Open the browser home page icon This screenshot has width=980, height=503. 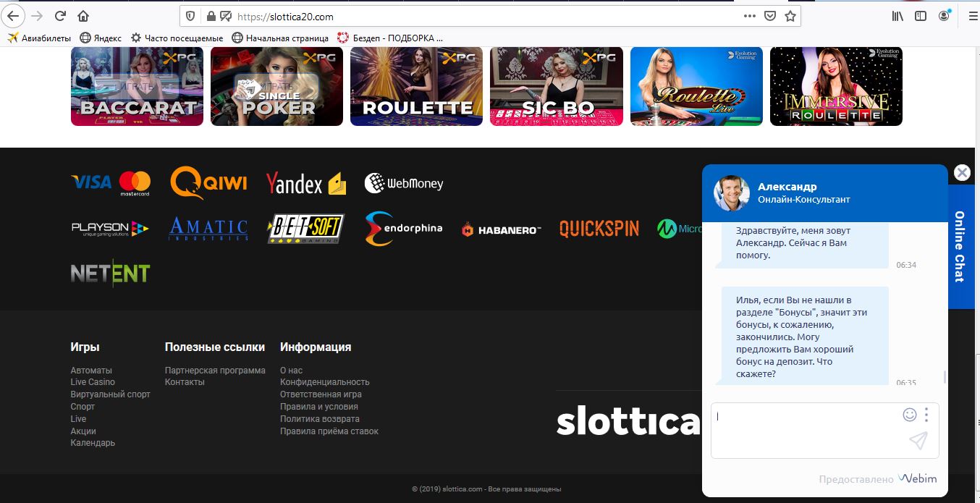click(x=83, y=15)
